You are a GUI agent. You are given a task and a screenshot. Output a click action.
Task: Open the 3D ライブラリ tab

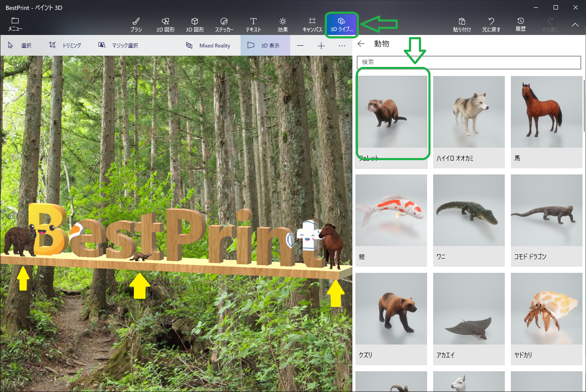coord(342,25)
